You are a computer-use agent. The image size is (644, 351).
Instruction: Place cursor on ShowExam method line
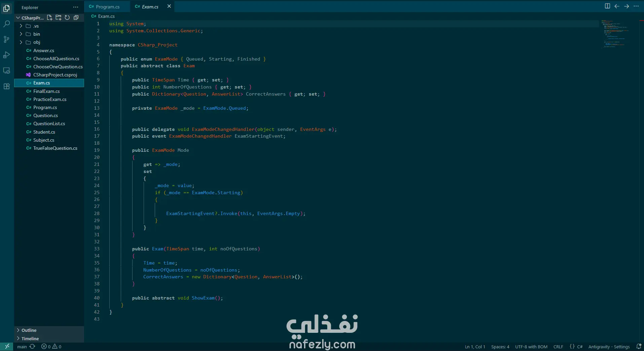177,298
